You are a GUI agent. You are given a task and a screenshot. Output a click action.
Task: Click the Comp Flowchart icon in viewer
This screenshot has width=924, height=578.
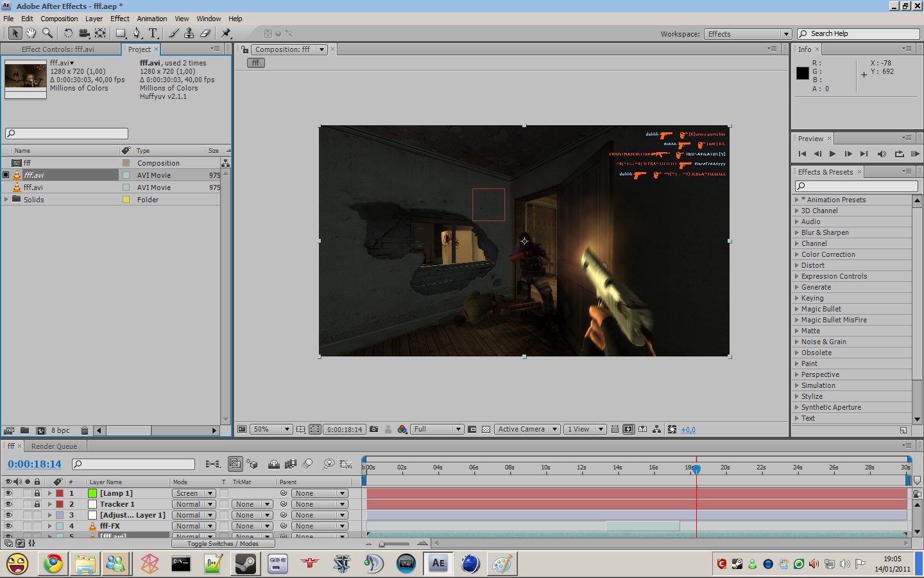click(656, 429)
